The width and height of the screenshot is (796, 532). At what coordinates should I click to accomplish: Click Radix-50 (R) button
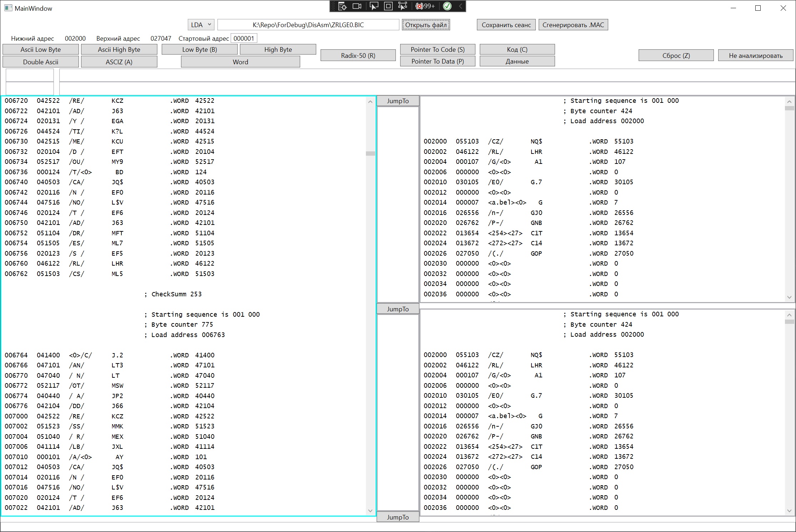point(358,55)
